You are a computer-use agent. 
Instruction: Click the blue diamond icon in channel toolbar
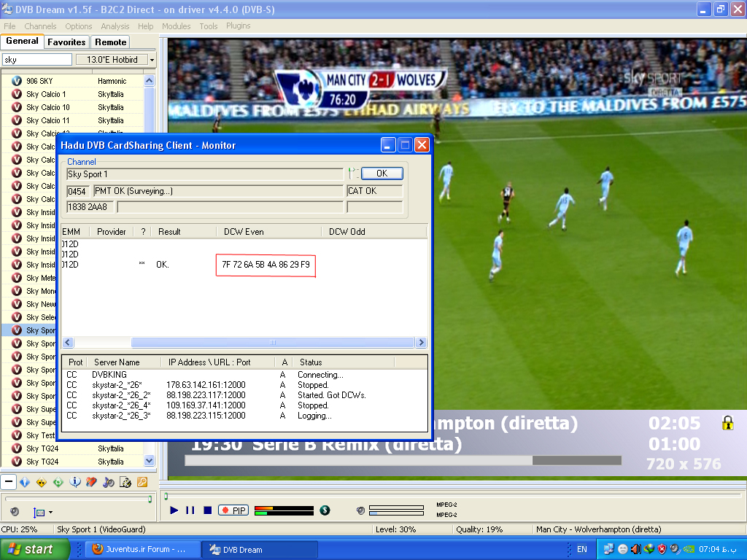click(25, 483)
